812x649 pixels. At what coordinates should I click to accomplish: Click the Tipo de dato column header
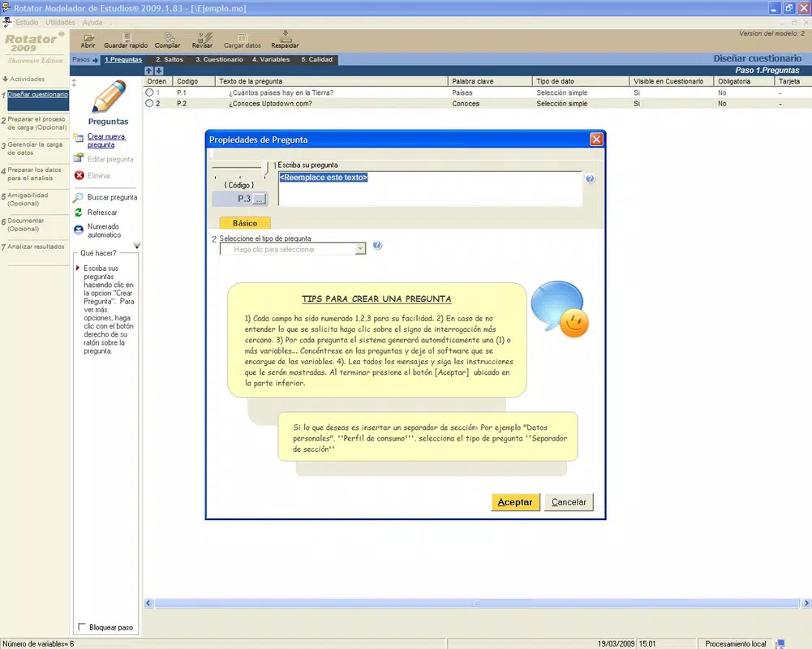[x=581, y=81]
